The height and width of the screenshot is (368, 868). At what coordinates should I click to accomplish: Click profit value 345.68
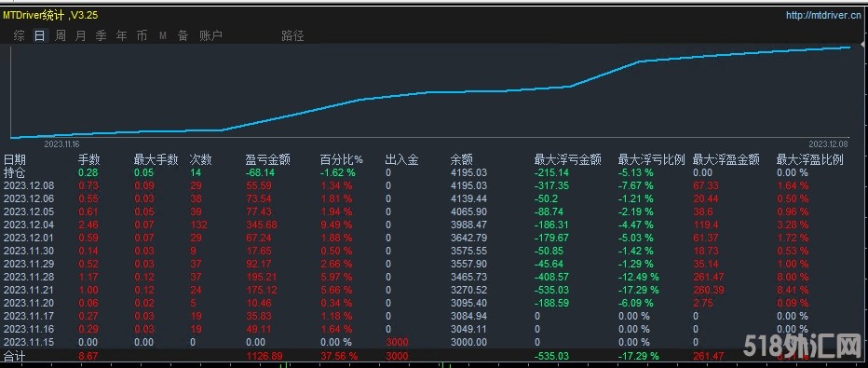(261, 225)
